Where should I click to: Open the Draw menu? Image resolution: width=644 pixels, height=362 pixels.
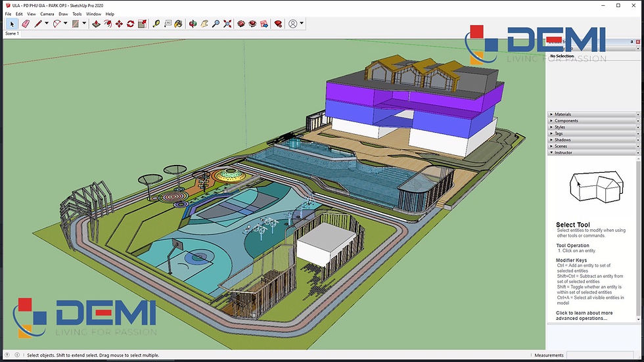[x=63, y=14]
